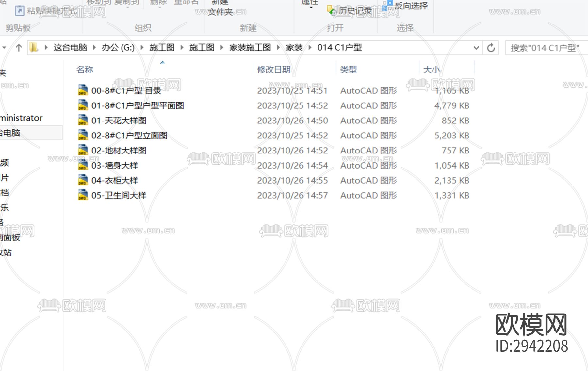Click 重命名 (Rename) in the ribbon
This screenshot has width=588, height=371.
point(186,3)
